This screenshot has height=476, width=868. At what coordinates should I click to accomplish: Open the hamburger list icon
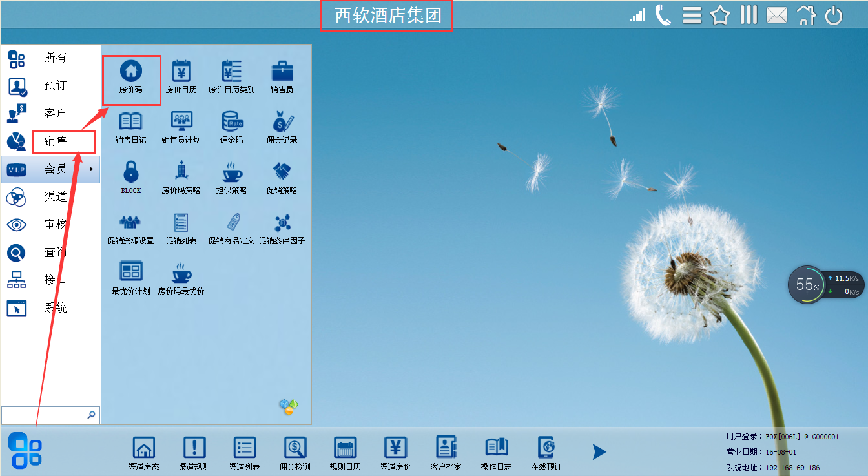coord(692,16)
